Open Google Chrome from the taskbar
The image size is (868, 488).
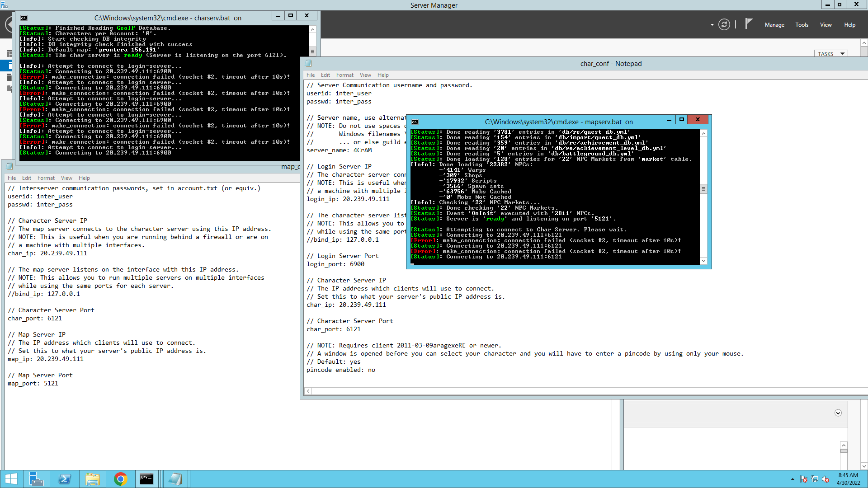pyautogui.click(x=120, y=479)
